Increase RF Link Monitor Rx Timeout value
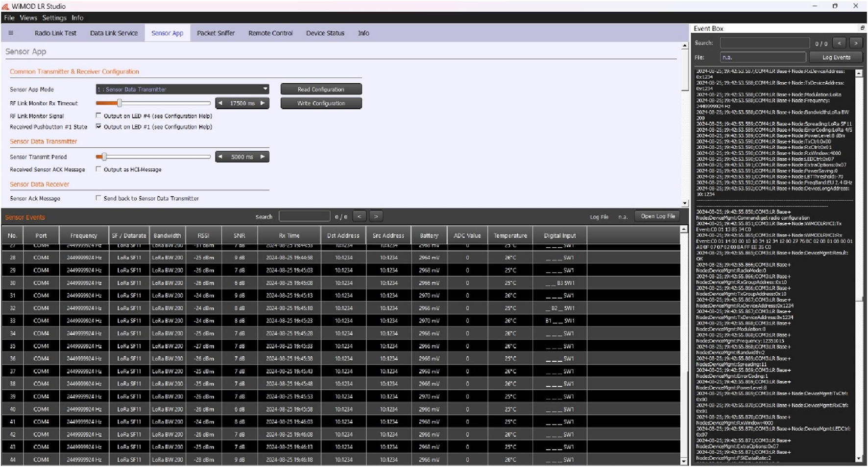 point(263,103)
